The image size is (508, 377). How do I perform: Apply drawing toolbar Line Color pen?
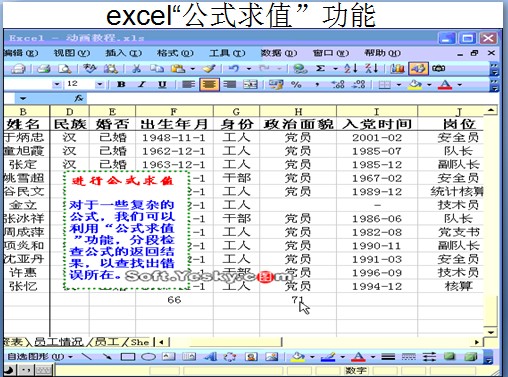(328, 357)
